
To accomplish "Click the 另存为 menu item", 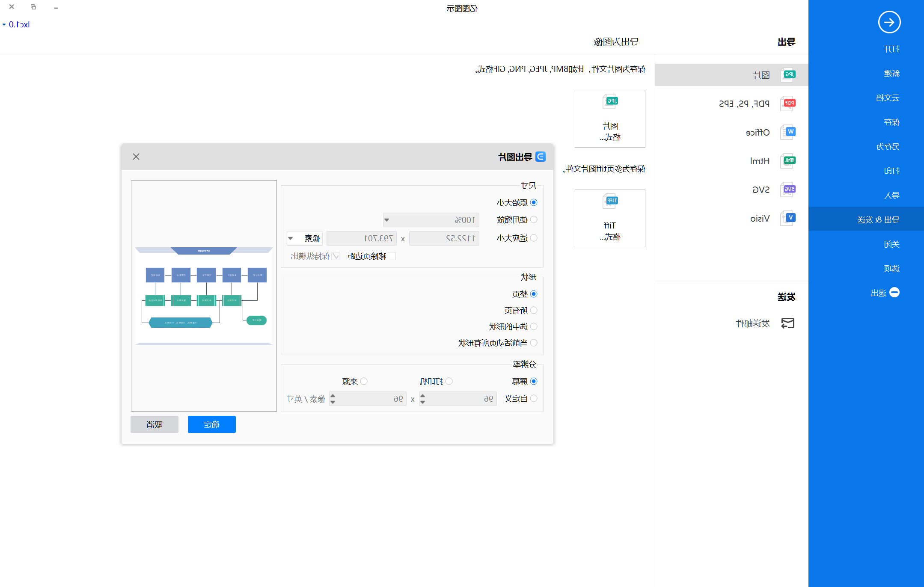I will pyautogui.click(x=888, y=147).
